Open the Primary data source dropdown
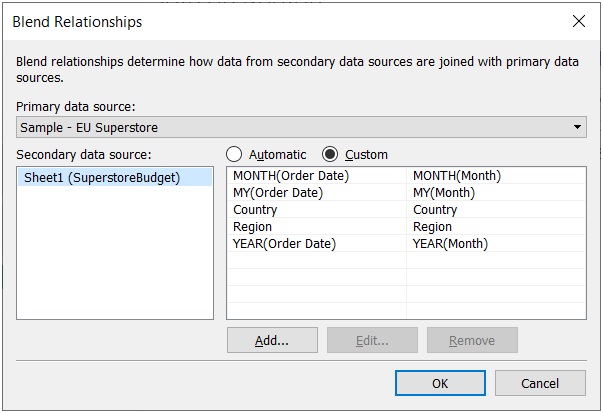The width and height of the screenshot is (603, 413). click(x=301, y=127)
